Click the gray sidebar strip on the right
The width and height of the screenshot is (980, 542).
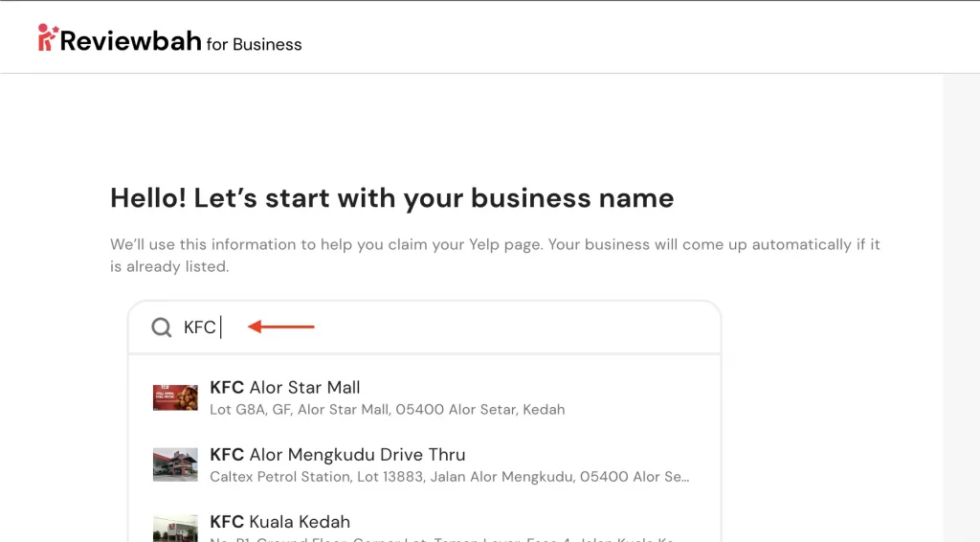coord(961,306)
